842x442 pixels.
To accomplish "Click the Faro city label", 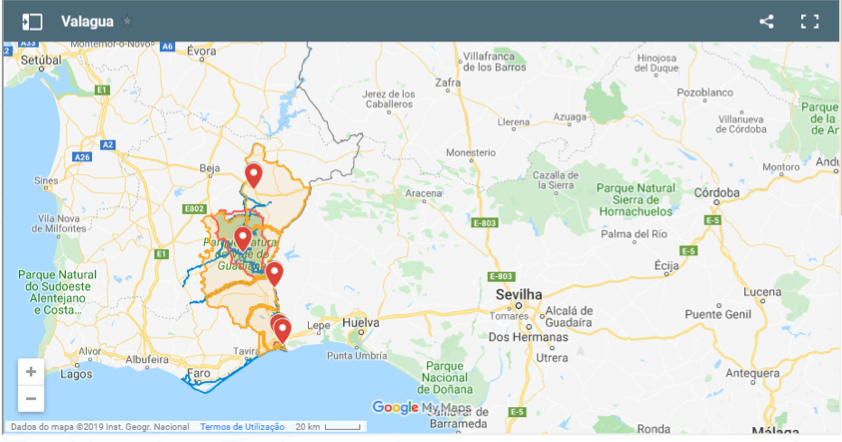I will tap(198, 373).
